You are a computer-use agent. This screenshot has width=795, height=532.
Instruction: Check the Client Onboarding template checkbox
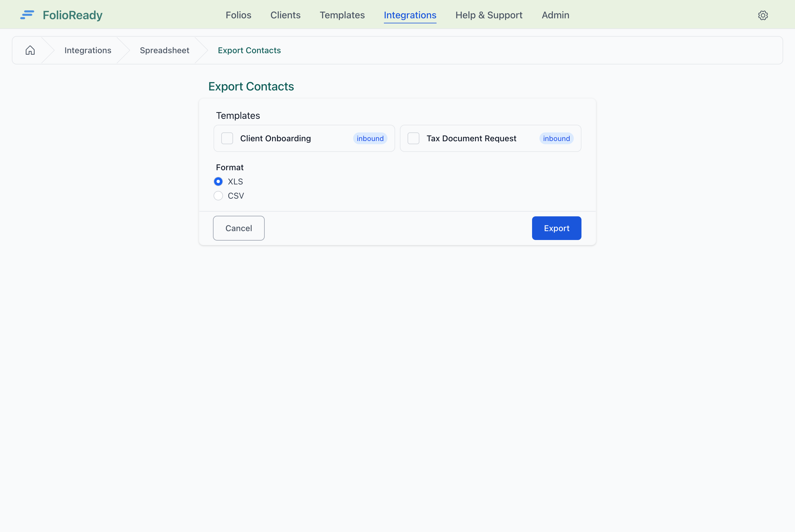pos(227,138)
